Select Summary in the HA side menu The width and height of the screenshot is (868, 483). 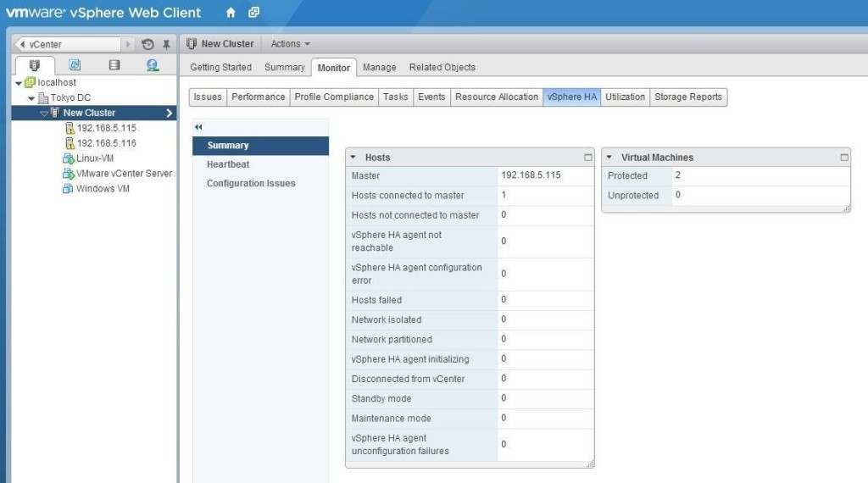pyautogui.click(x=261, y=146)
